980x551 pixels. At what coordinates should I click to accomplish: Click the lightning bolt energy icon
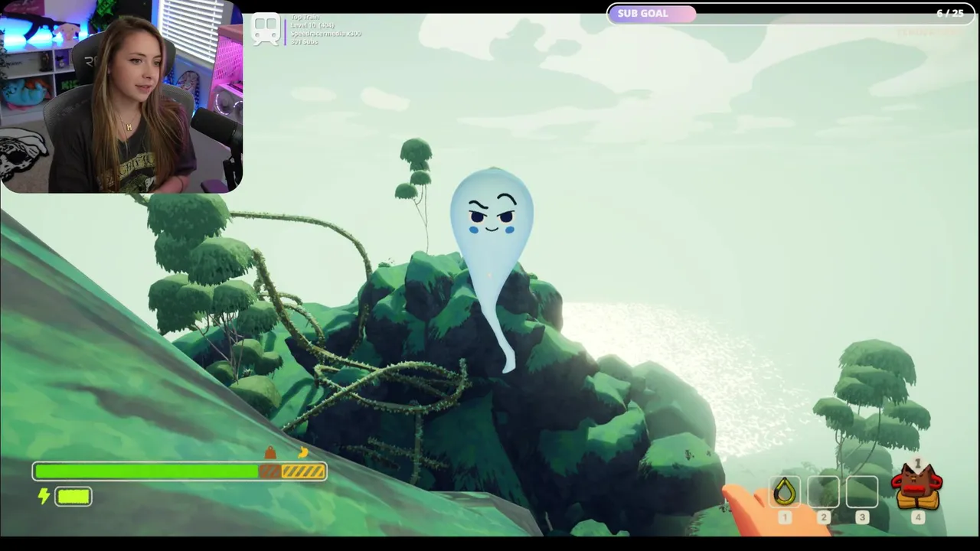(44, 497)
